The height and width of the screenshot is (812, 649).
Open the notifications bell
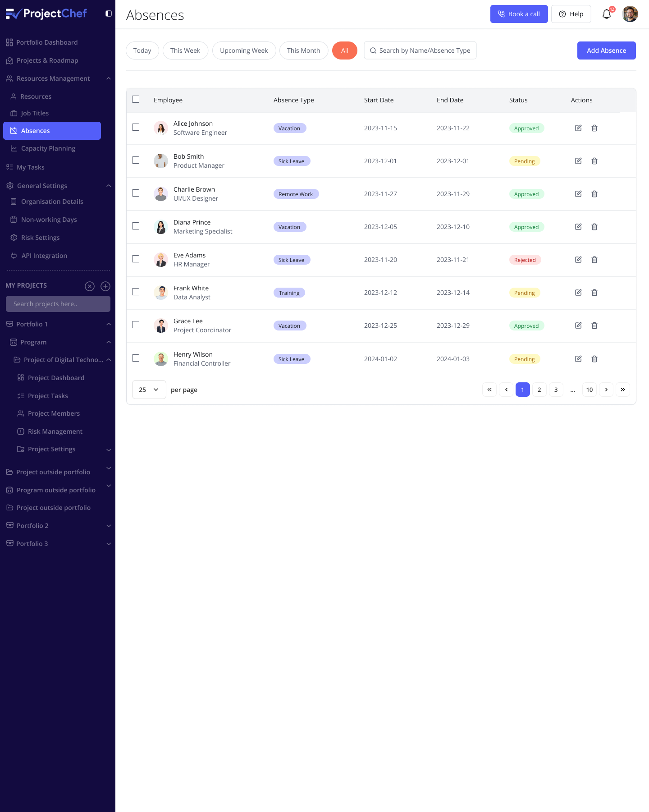point(607,14)
